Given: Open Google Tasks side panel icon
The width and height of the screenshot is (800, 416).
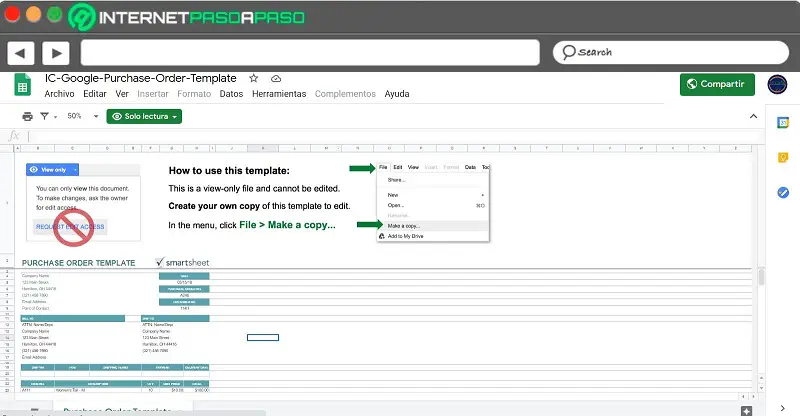Looking at the screenshot, I should (783, 192).
